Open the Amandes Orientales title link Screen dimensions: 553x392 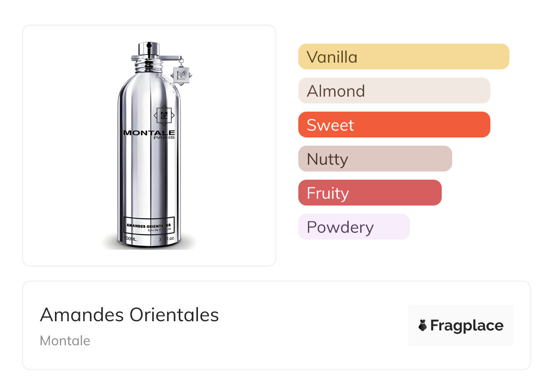129,315
